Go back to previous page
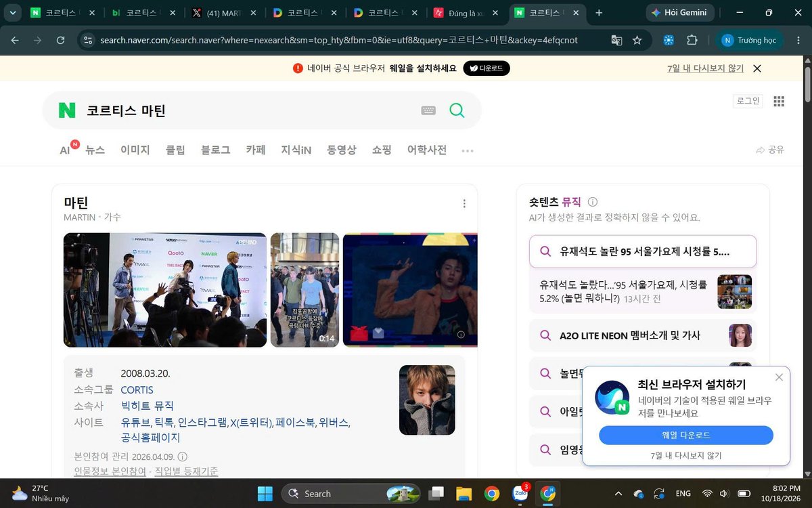 coord(15,40)
